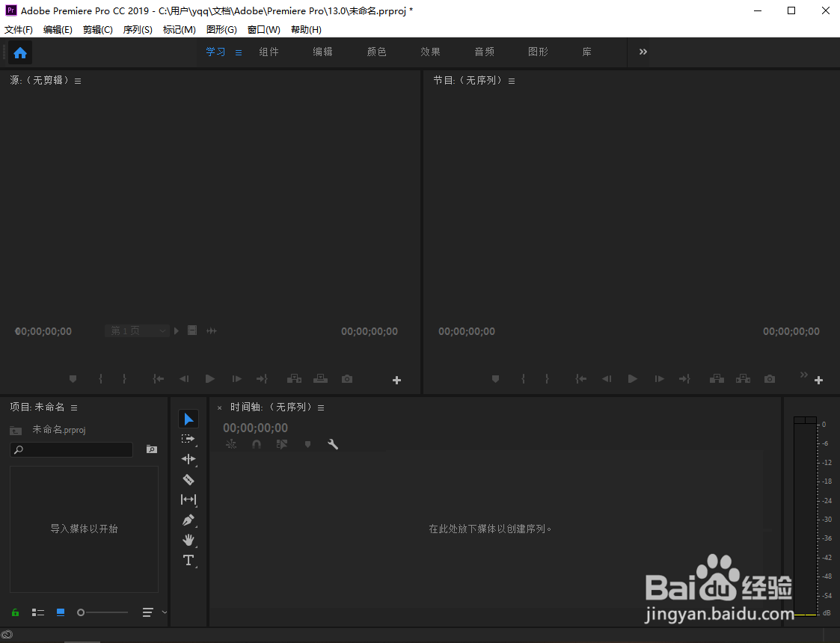Open Learning workspace options menu

point(239,52)
